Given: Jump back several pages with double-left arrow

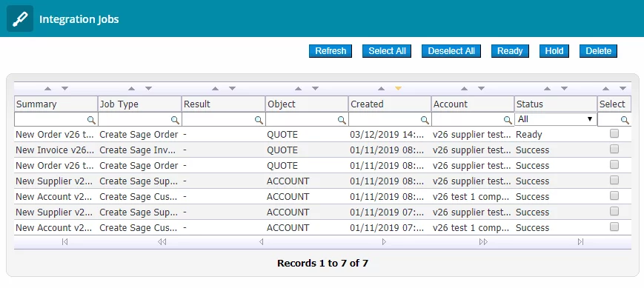Looking at the screenshot, I should click(162, 242).
